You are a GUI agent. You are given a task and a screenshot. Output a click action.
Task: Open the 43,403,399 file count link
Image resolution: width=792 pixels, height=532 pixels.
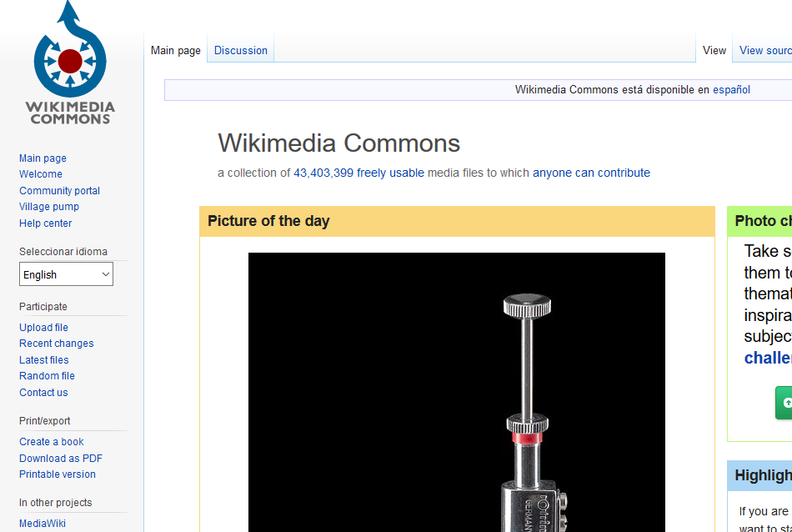click(x=323, y=173)
